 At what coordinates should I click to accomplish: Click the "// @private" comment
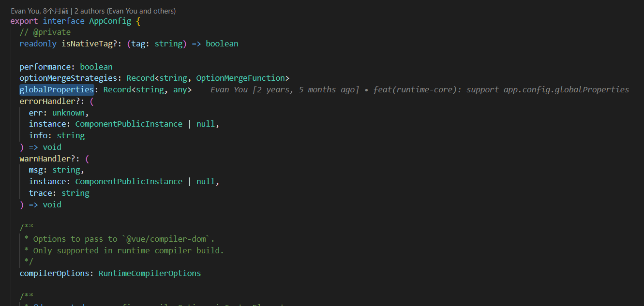pyautogui.click(x=45, y=32)
